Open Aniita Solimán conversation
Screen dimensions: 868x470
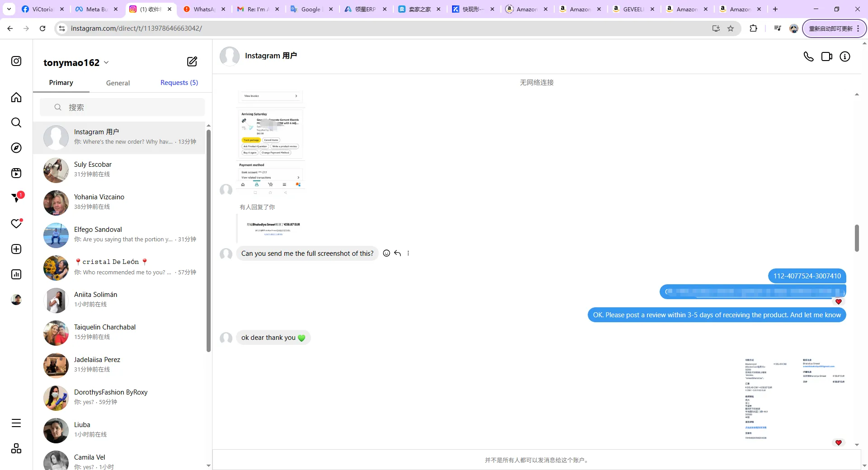point(119,300)
